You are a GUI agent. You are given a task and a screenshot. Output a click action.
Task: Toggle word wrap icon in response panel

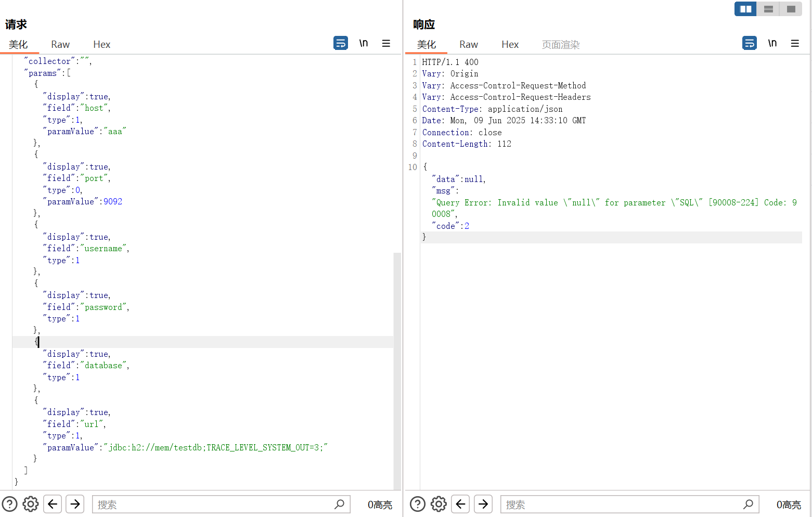pos(749,43)
